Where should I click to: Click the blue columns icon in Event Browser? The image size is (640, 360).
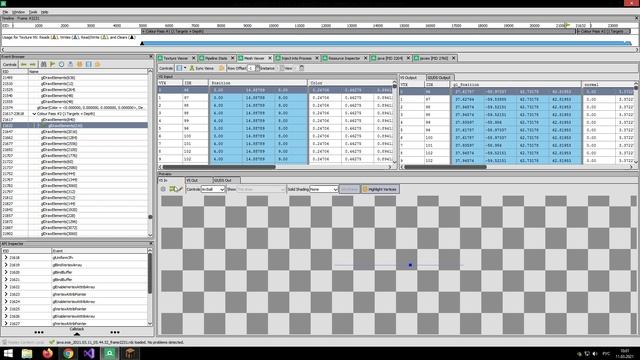click(x=89, y=64)
